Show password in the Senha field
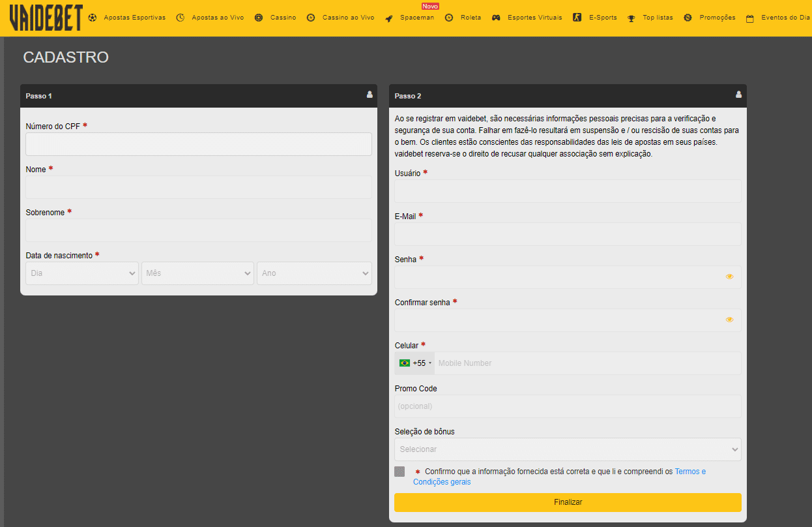Screen dimensions: 812x527 pyautogui.click(x=729, y=277)
